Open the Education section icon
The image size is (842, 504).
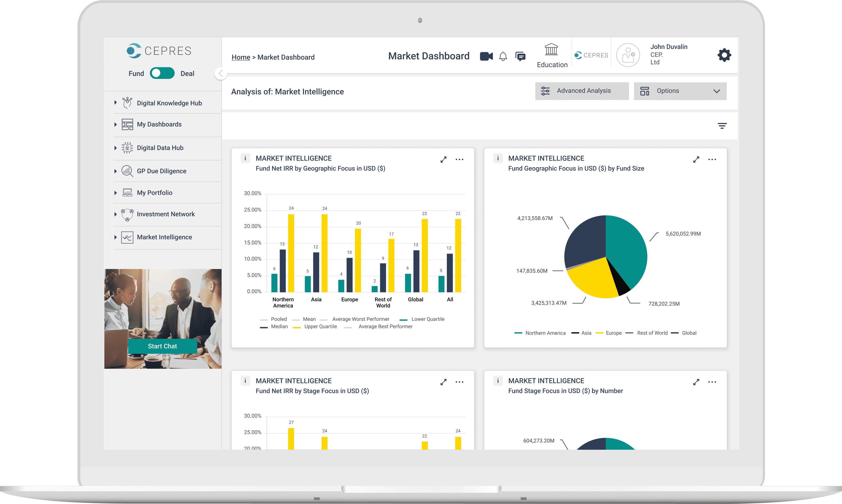[x=551, y=49]
